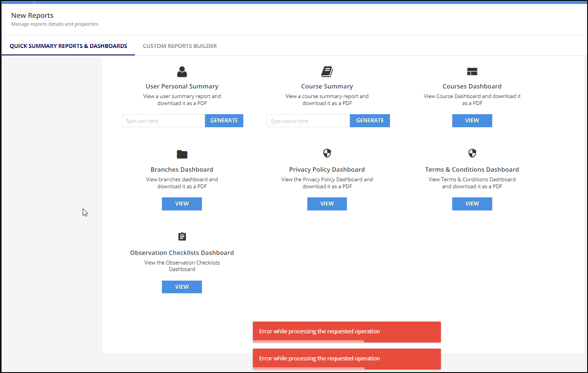The height and width of the screenshot is (373, 588).
Task: View the Terms & Conditions Dashboard
Action: (x=472, y=204)
